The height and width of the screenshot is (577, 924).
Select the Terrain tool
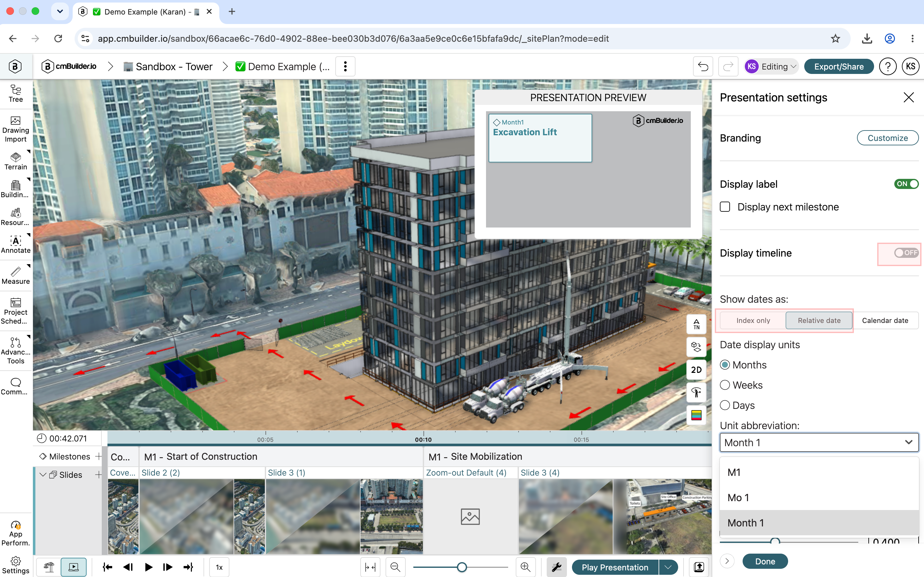16,161
